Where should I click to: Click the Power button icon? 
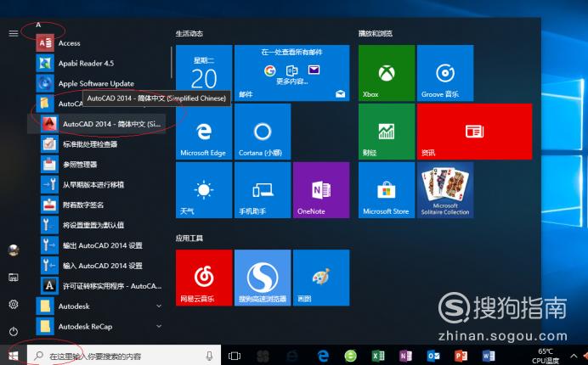click(x=14, y=331)
